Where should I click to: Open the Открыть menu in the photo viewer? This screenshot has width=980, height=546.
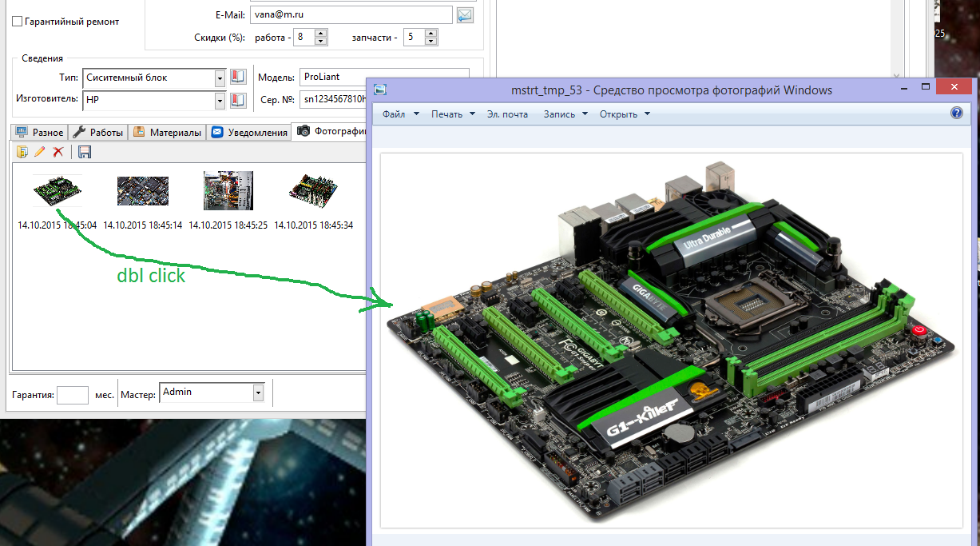pos(625,114)
